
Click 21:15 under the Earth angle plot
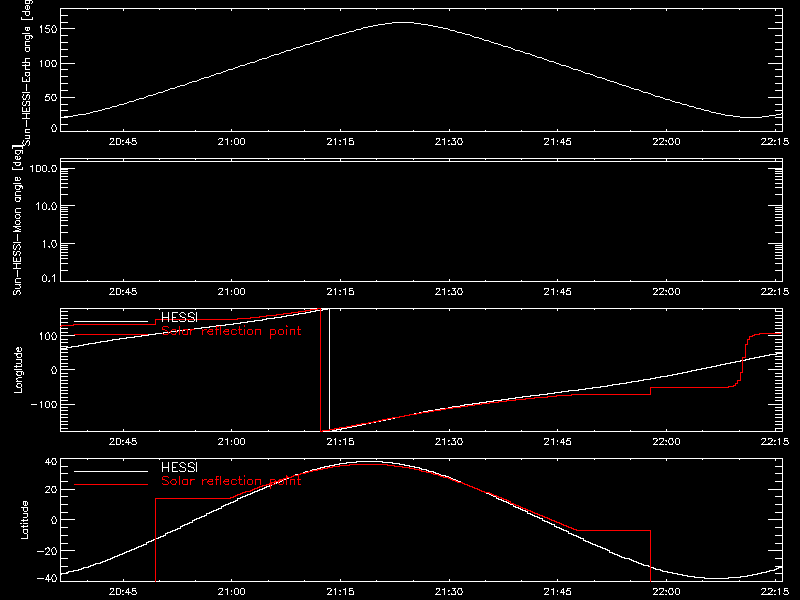click(x=340, y=142)
